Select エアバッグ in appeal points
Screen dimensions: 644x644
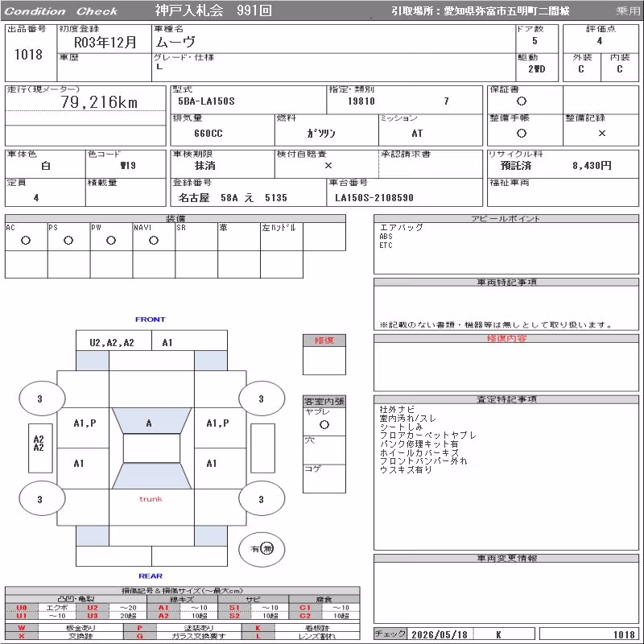401,227
